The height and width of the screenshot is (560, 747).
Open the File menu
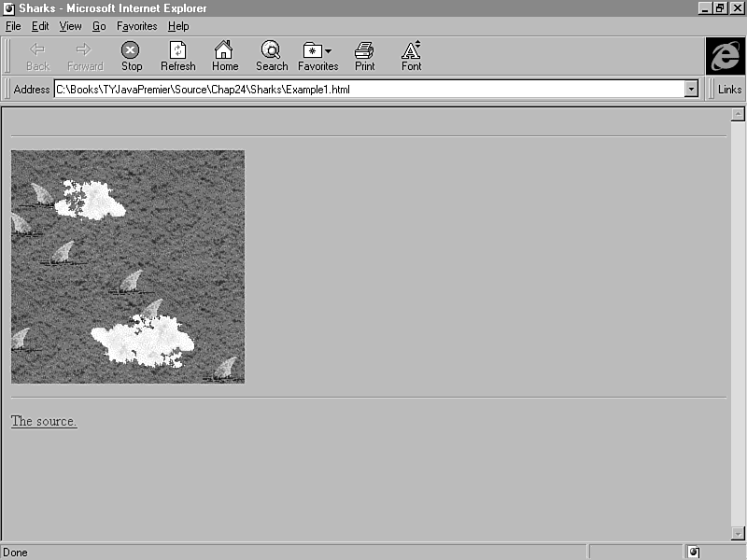(13, 26)
